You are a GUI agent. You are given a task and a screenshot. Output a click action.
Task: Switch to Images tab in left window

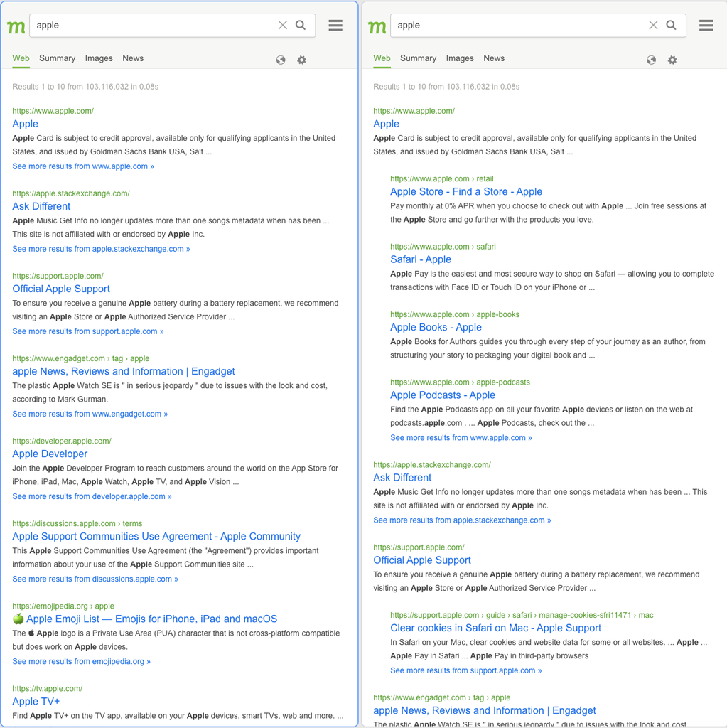click(99, 58)
